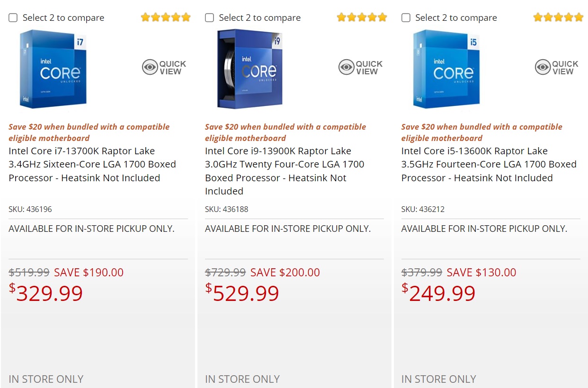This screenshot has height=388, width=588.
Task: Click the i5 bundle savings promo text
Action: point(482,132)
